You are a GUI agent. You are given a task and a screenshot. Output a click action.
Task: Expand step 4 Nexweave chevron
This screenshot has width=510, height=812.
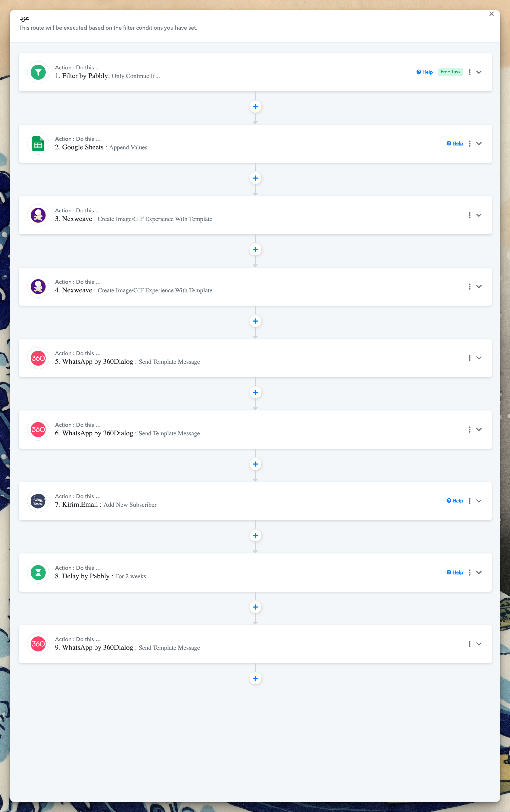click(x=479, y=286)
